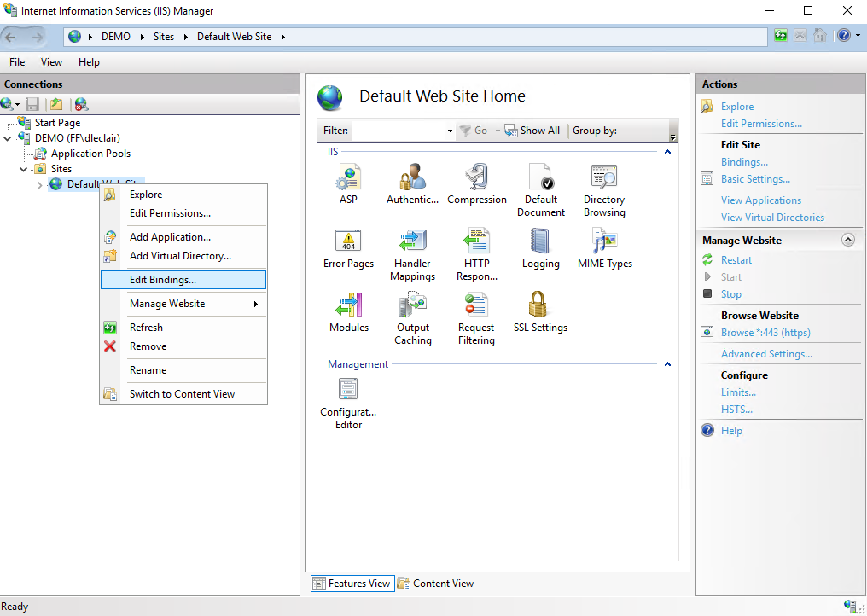Open the View menu
The width and height of the screenshot is (867, 616).
point(51,62)
